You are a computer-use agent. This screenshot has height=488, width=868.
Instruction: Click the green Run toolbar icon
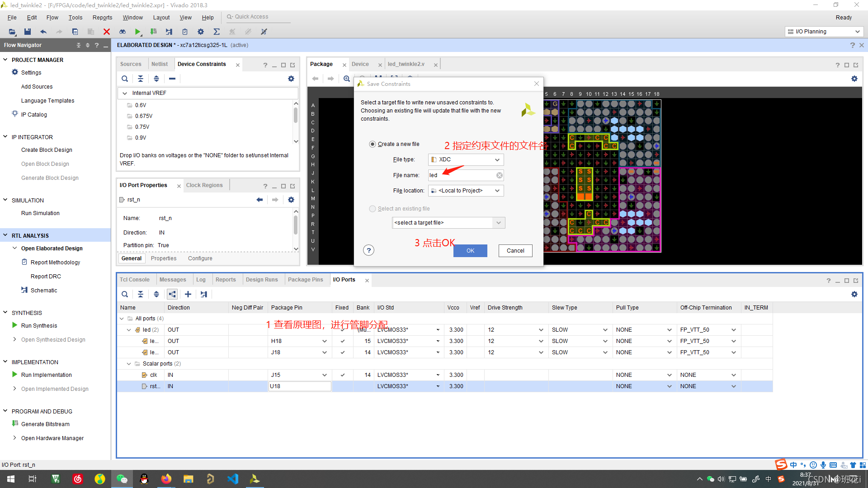tap(137, 32)
